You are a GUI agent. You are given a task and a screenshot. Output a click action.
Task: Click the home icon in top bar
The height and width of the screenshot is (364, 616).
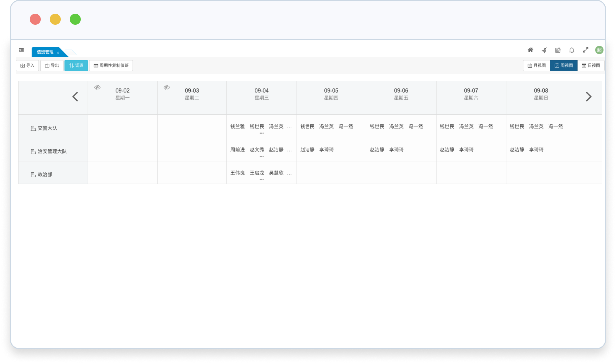tap(530, 50)
